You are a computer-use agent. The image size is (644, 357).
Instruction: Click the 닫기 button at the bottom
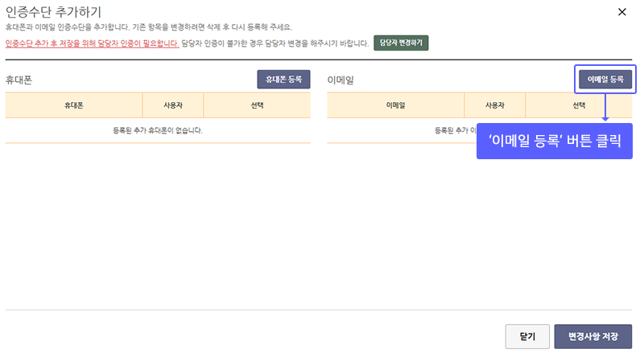[x=527, y=336]
